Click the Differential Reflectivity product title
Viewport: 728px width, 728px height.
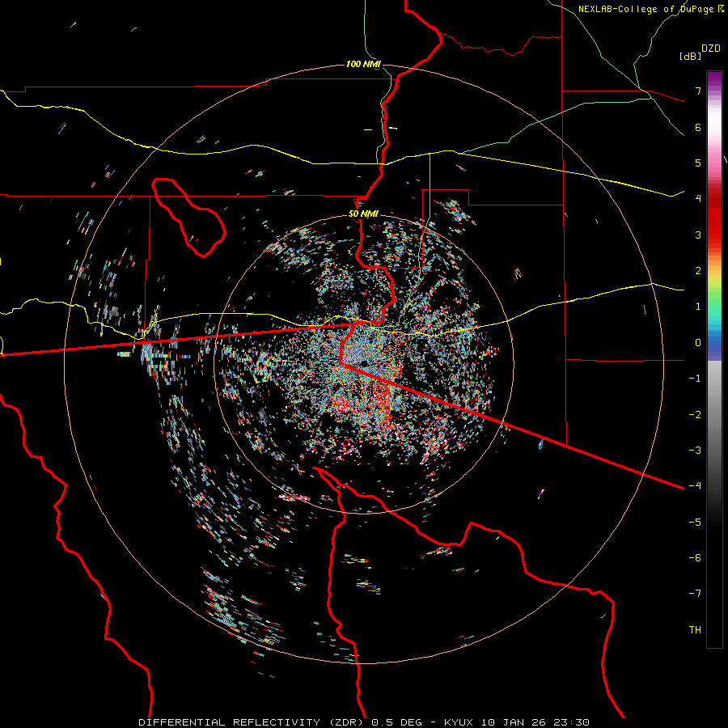point(252,722)
